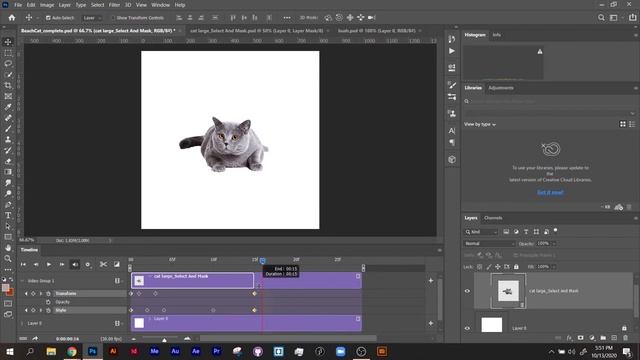Screen dimensions: 640x360
Task: Toggle the Auto-Select checkbox
Action: 48,18
